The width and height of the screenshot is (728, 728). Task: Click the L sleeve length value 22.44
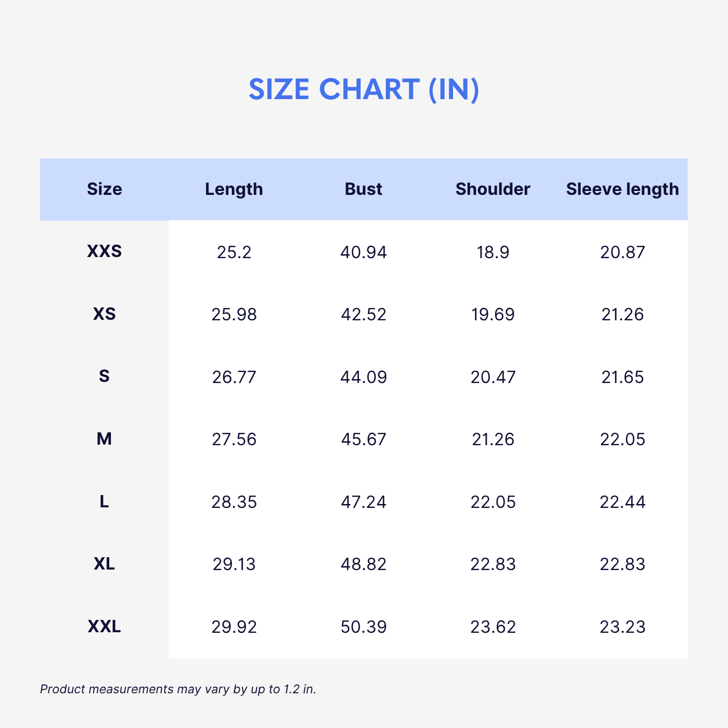click(623, 502)
